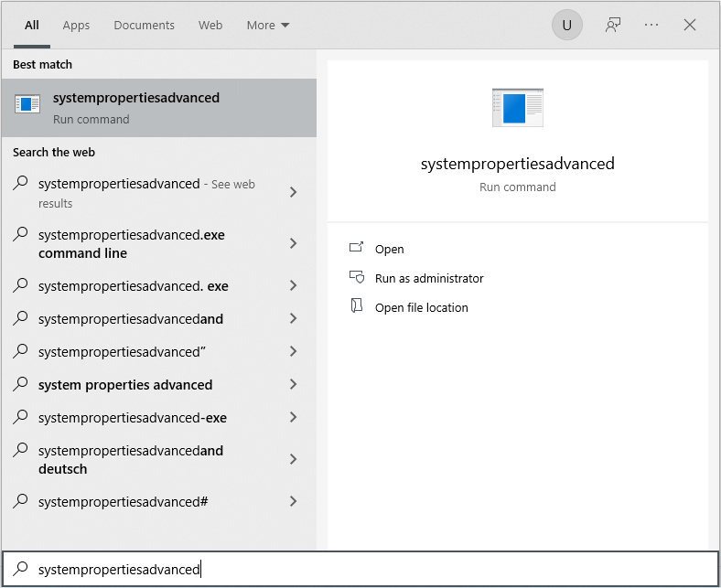Click the search magnifier icon in search box
Viewport: 721px width, 588px height.
point(20,569)
